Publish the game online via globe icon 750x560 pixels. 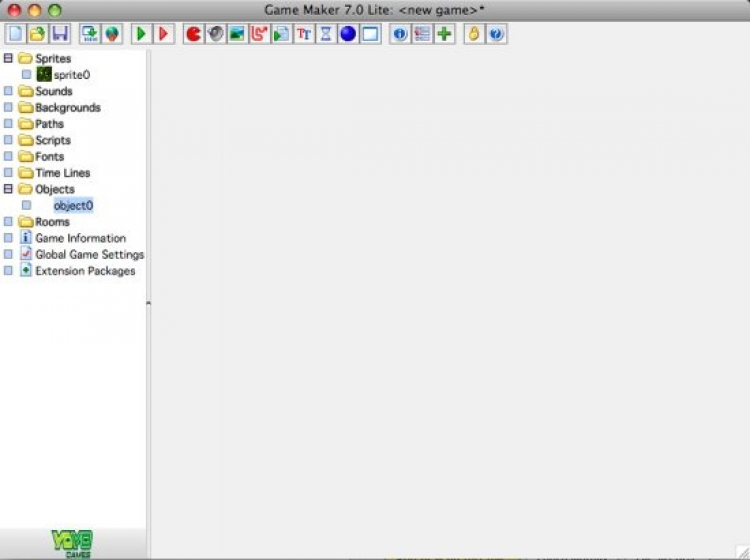[x=111, y=34]
